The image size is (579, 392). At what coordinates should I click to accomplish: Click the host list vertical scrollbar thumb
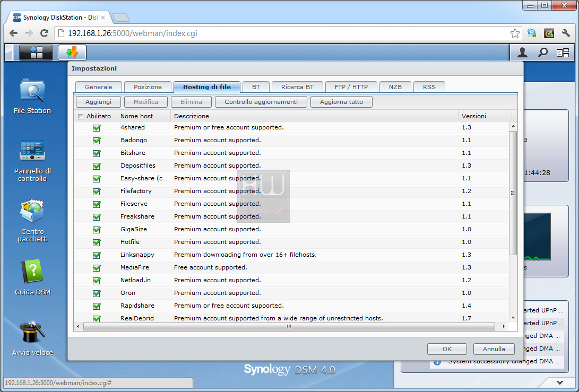[513, 193]
